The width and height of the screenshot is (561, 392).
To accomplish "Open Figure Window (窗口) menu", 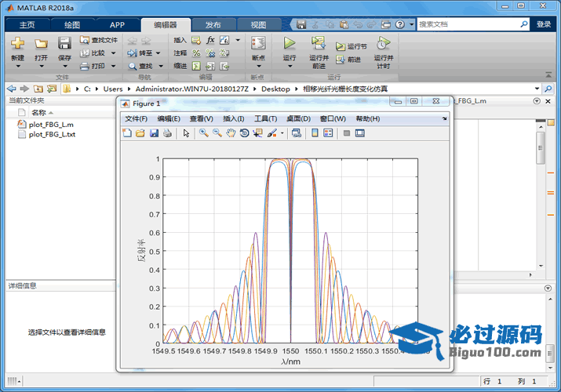I will 333,118.
